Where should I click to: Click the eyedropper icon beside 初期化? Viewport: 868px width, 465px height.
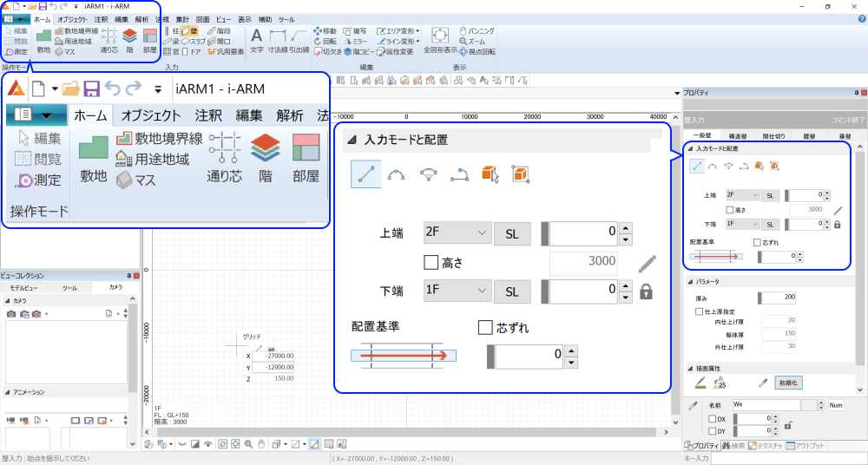[x=763, y=383]
